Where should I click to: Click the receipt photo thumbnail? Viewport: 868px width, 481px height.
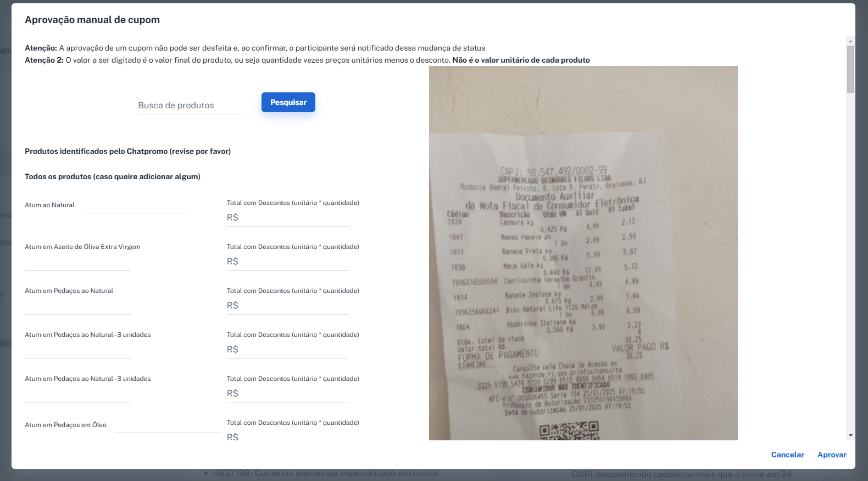583,253
